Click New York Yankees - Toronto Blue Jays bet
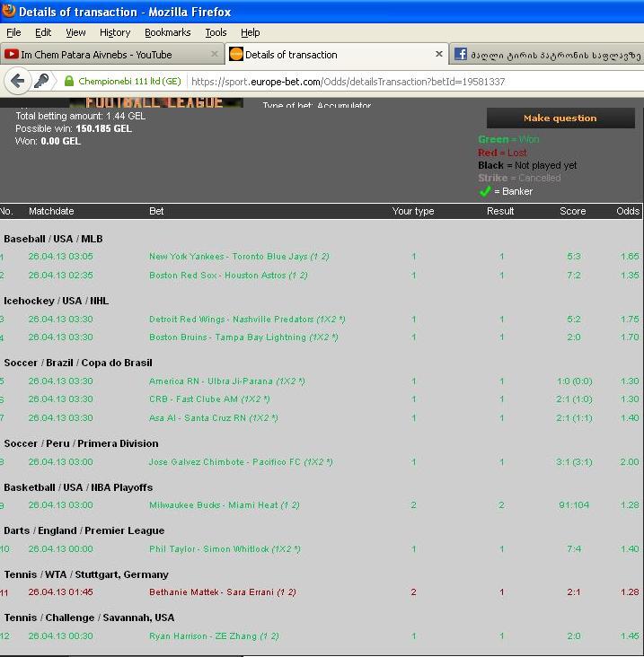This screenshot has width=644, height=657. (x=239, y=257)
